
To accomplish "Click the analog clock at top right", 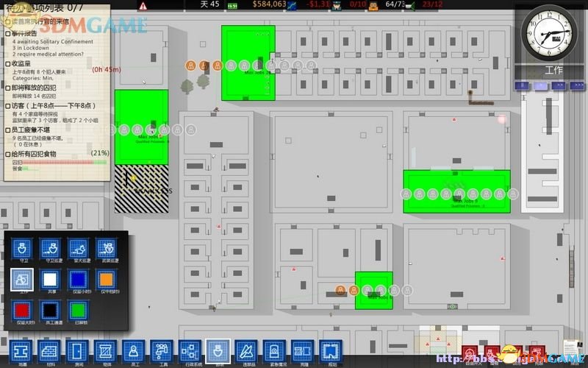I will 550,32.
